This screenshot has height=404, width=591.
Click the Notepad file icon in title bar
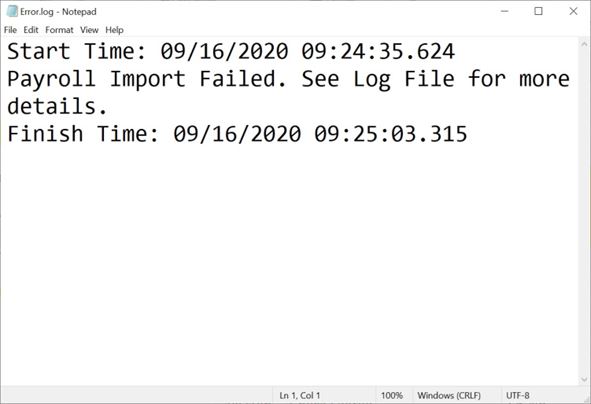coord(12,11)
